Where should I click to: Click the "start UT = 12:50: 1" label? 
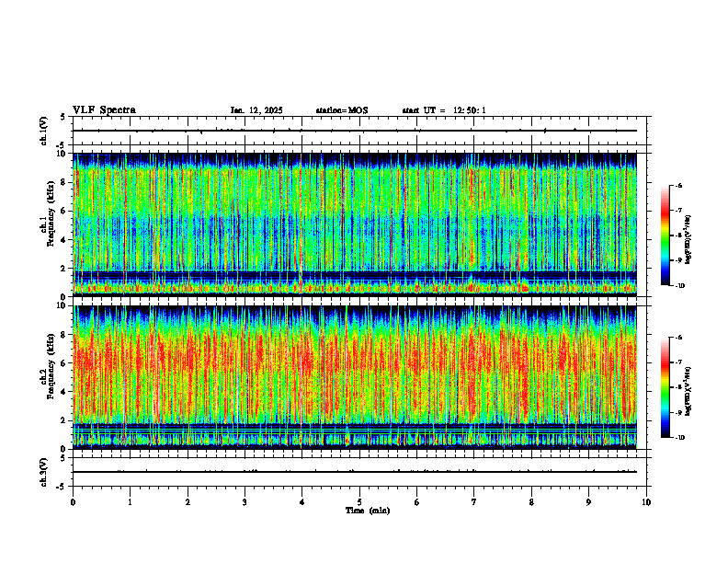tap(444, 110)
